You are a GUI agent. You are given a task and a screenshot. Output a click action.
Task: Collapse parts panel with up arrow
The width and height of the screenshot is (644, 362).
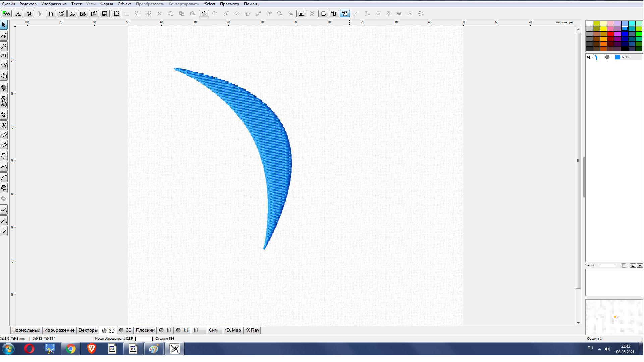[633, 265]
